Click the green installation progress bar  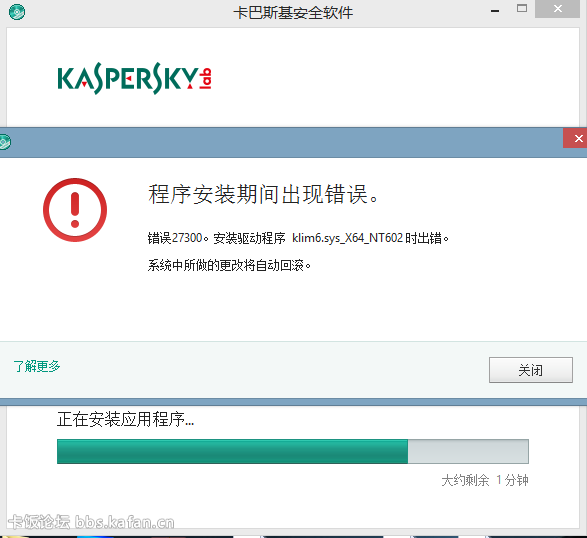click(293, 451)
